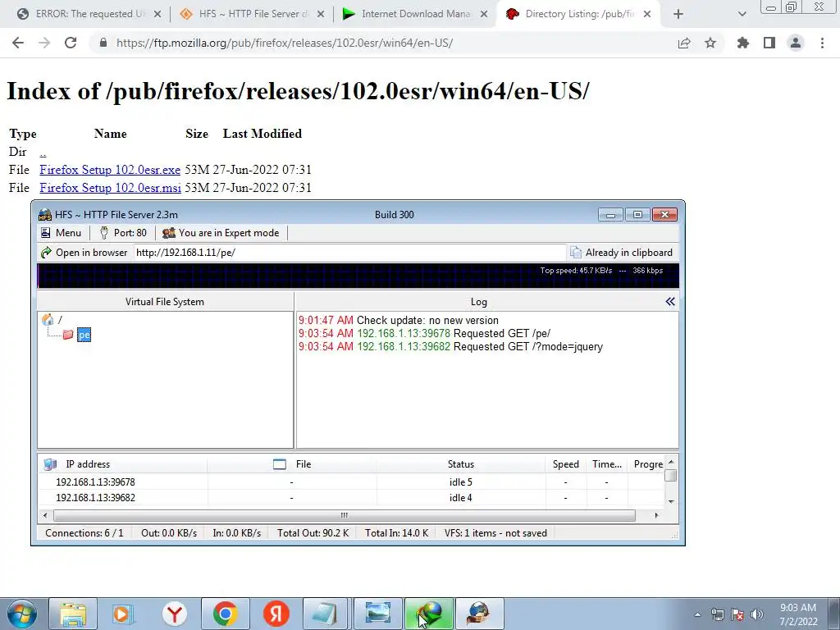The height and width of the screenshot is (630, 840).
Task: Click the HFS URL field http://192.168.1.11/pe/
Action: coord(349,253)
